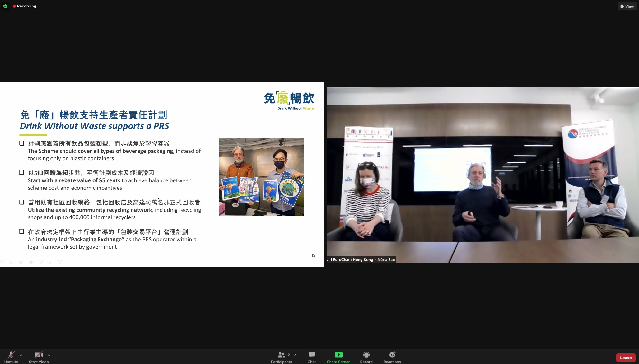
Task: Click the photo of two men on slide
Action: point(261,177)
